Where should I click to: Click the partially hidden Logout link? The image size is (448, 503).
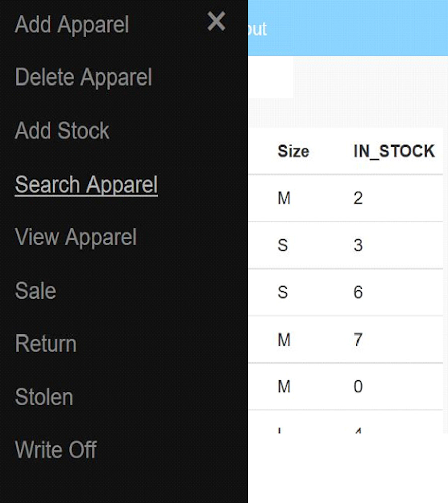(x=257, y=29)
